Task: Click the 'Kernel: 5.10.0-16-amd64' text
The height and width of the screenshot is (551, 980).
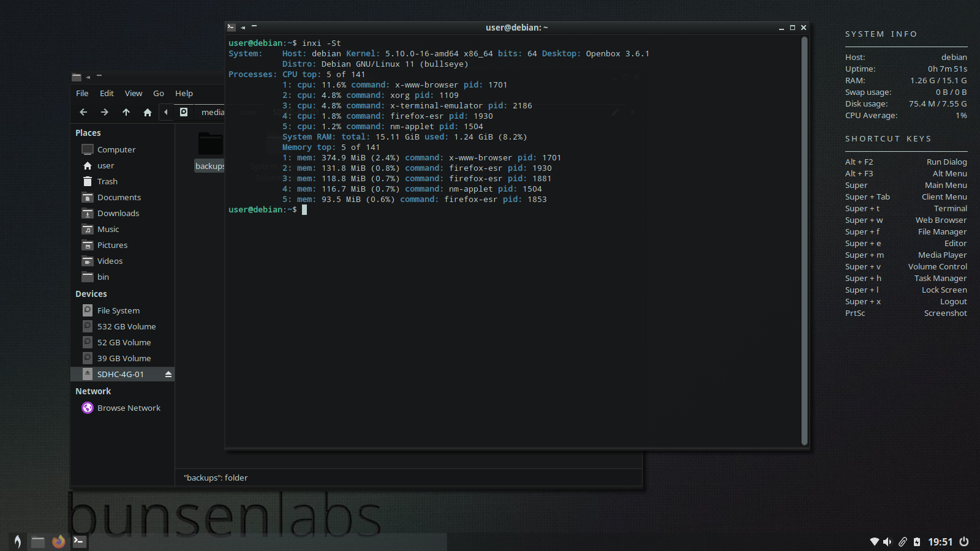Action: (x=402, y=53)
